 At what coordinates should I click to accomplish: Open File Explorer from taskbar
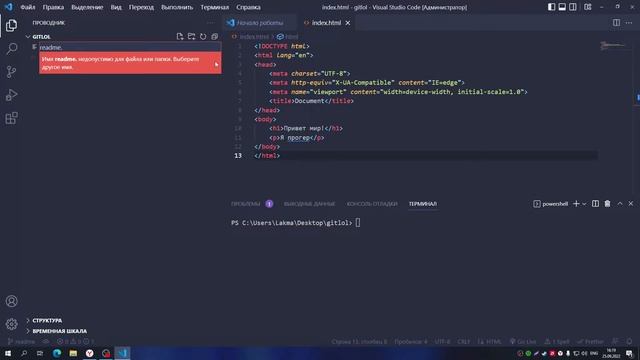coord(73,353)
